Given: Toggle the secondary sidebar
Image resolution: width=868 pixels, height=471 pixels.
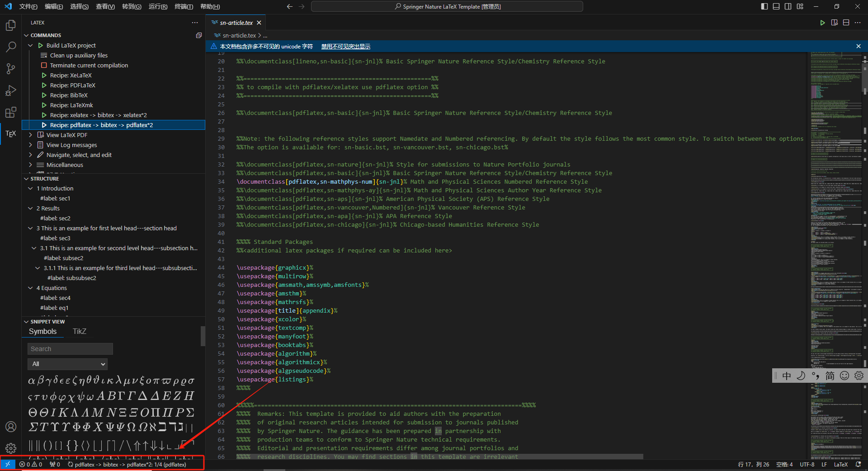Looking at the screenshot, I should click(x=788, y=6).
